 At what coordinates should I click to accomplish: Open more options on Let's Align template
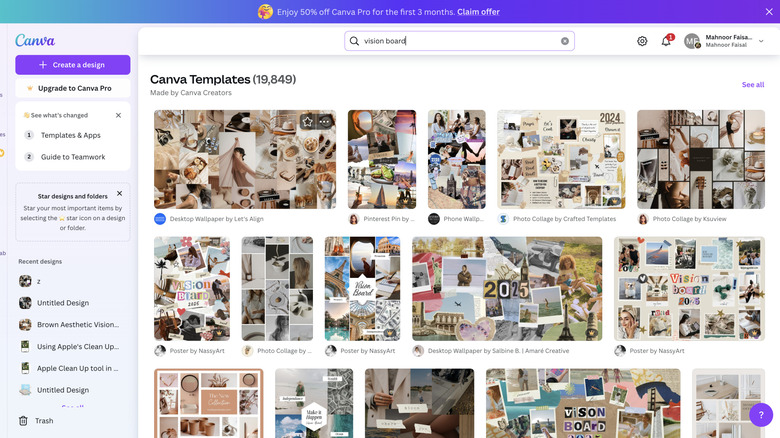(325, 121)
